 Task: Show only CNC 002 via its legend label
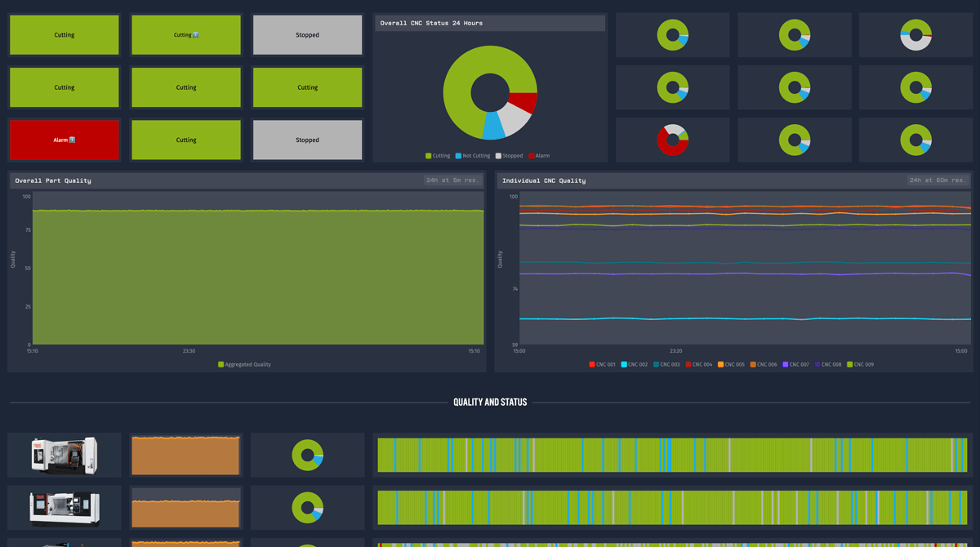pyautogui.click(x=638, y=365)
